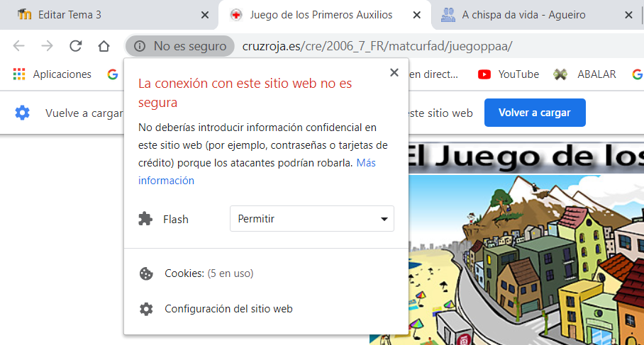The image size is (644, 345).
Task: Close the 'A chispa da vida' tab
Action: pyautogui.click(x=628, y=15)
